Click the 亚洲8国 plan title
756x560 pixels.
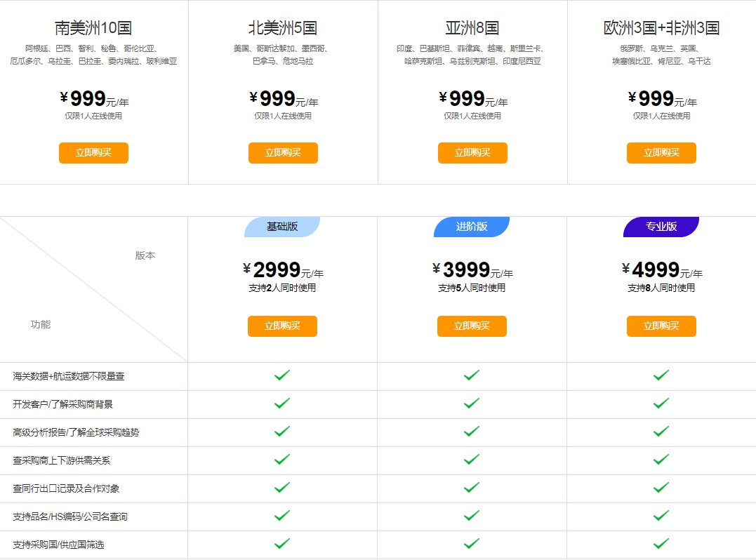point(472,28)
